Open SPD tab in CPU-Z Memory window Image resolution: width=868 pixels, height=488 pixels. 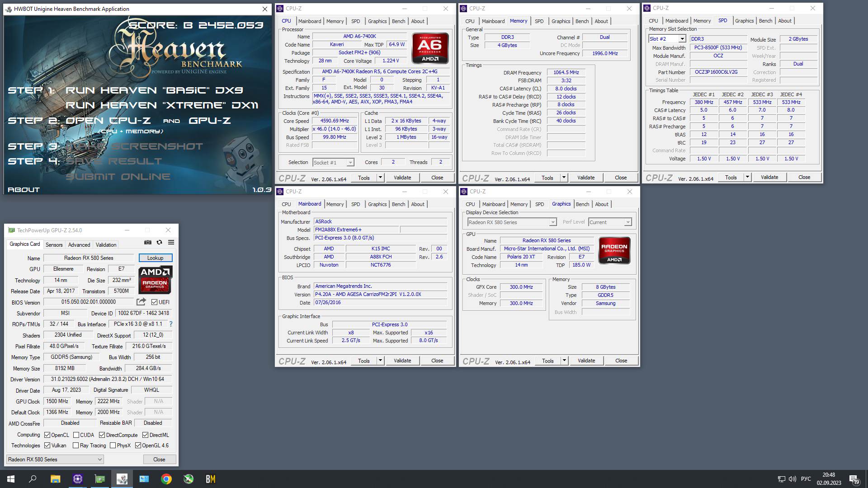click(539, 21)
